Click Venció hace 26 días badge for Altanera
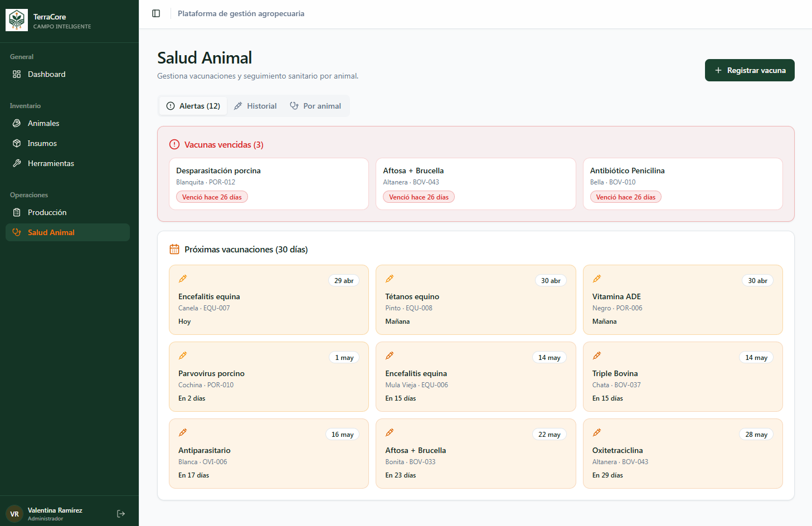Viewport: 812px width, 526px height. click(x=419, y=197)
